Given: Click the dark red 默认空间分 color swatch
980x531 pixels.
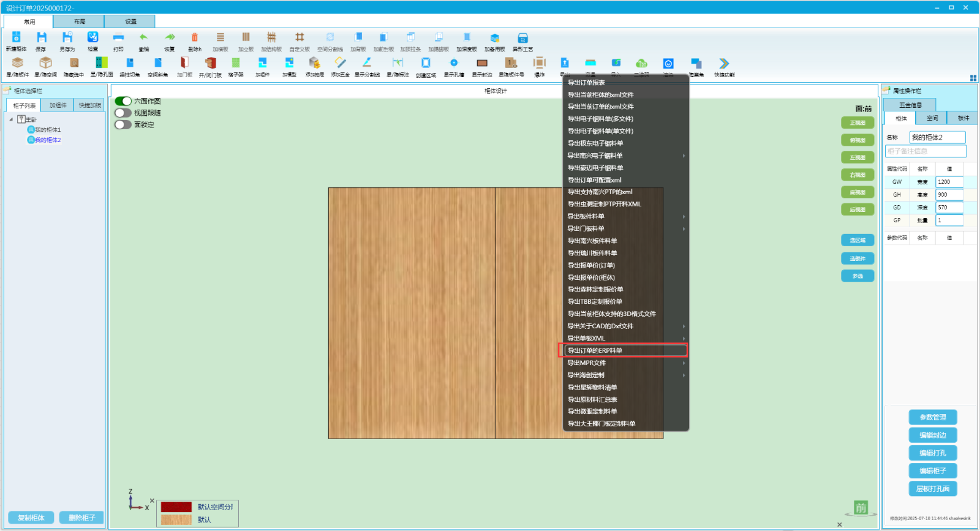Looking at the screenshot, I should [176, 507].
